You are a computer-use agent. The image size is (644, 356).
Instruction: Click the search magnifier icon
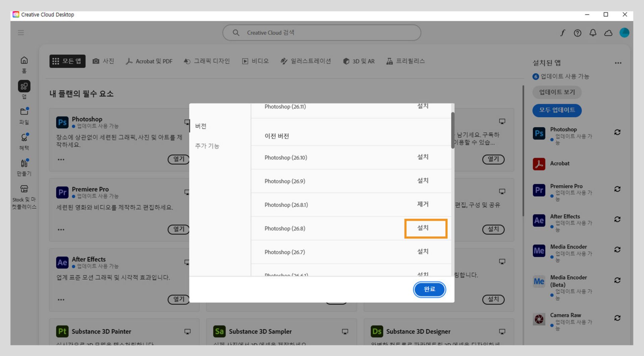236,33
